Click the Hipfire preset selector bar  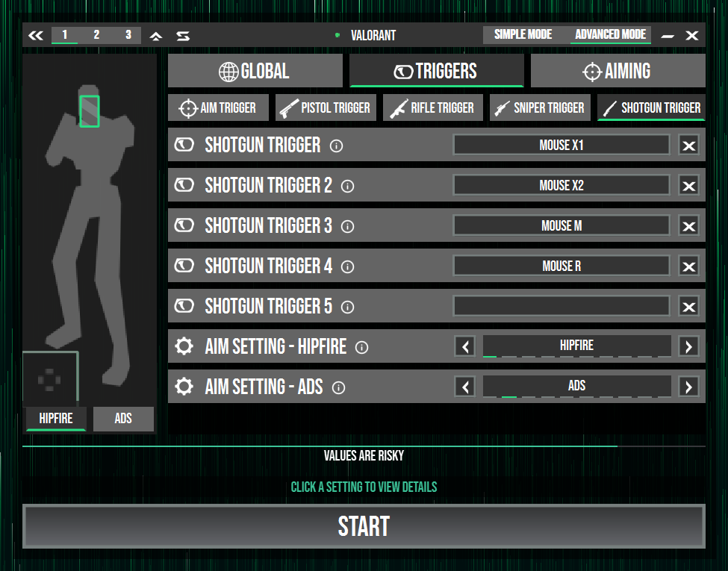click(x=576, y=346)
